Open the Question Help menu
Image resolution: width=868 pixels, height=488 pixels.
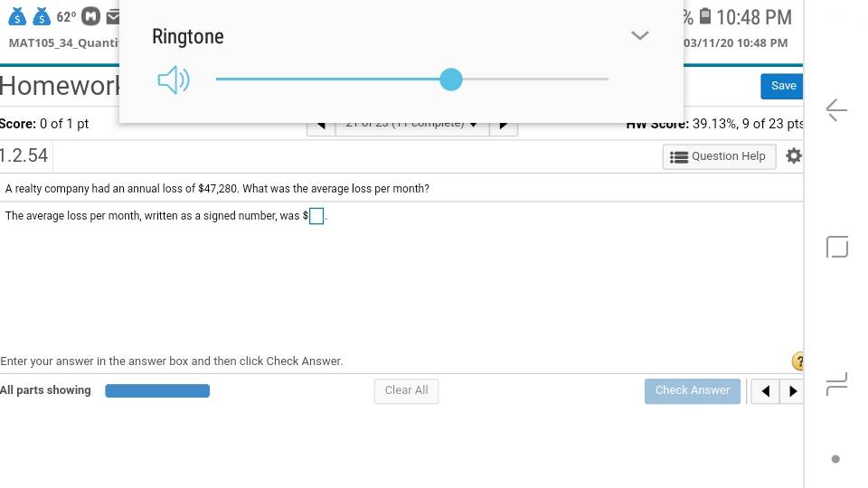coord(719,156)
